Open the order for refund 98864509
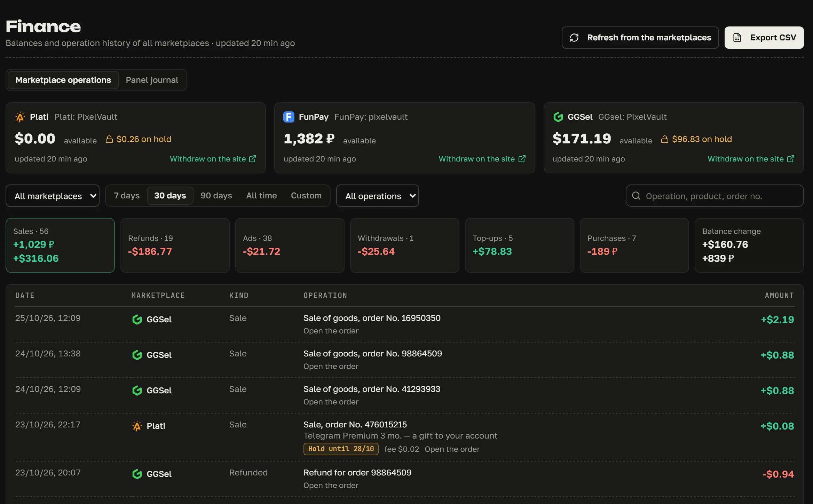 pyautogui.click(x=331, y=486)
